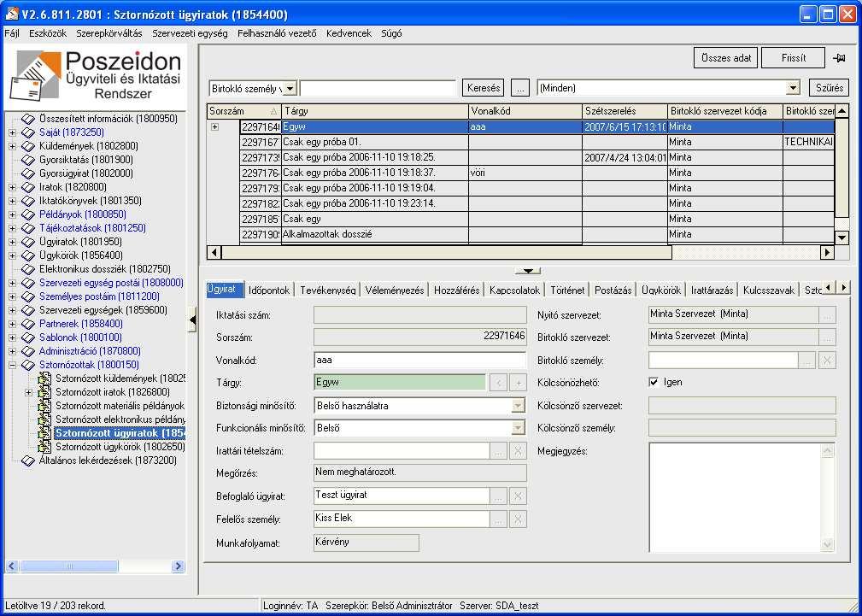Click the Megjegyzés text area
The image size is (862, 616).
(x=736, y=497)
